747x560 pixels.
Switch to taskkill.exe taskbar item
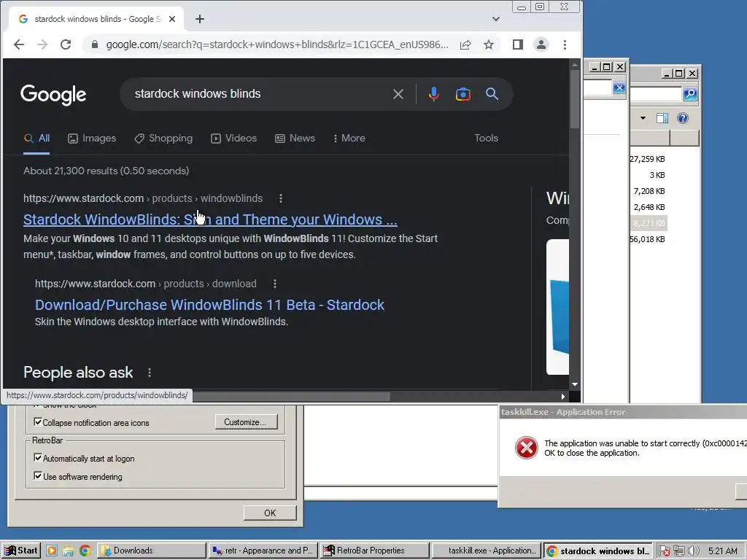pos(487,551)
